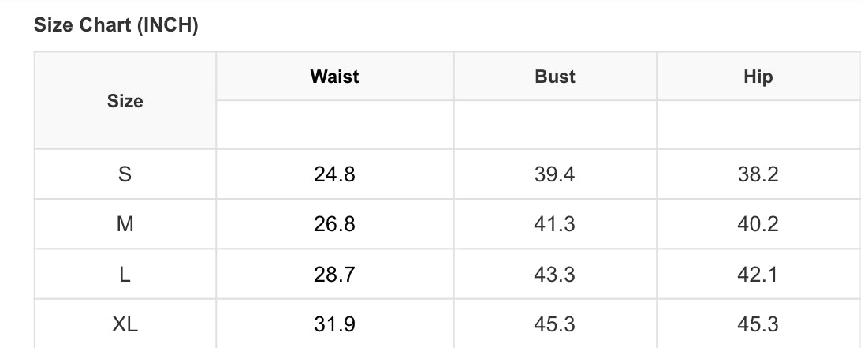Screen dimensions: 868x348
Task: Click the 24.8 waist value for S
Action: (334, 174)
